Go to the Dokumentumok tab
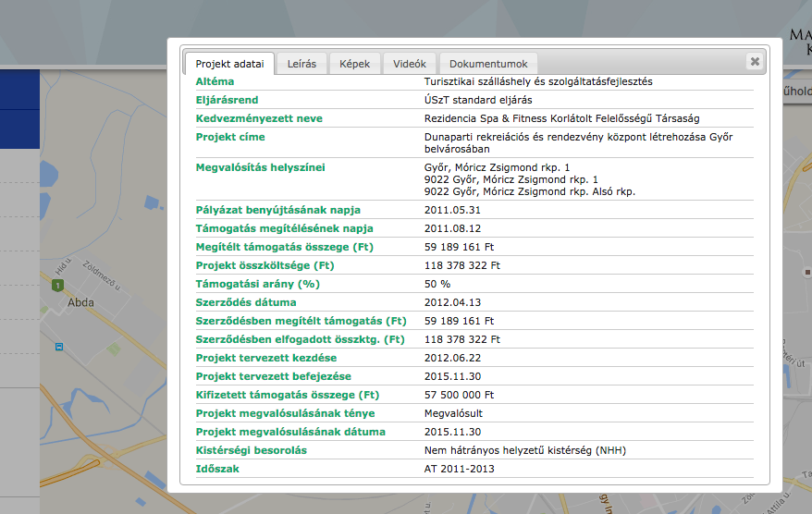Screen dimensions: 812x514 tap(487, 64)
